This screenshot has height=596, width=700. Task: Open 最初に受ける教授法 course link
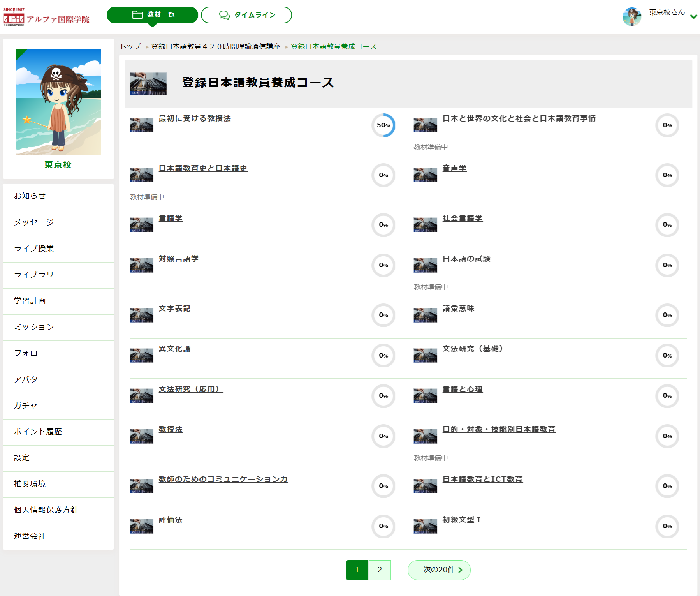click(195, 118)
